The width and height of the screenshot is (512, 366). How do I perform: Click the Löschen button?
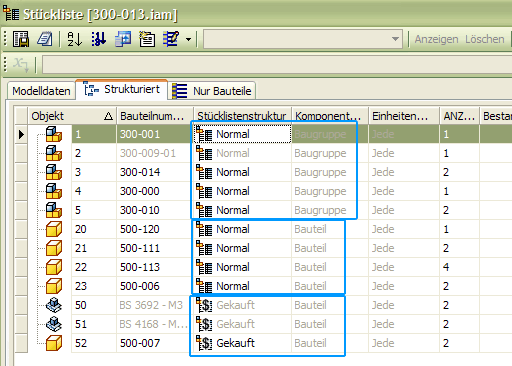(x=485, y=39)
